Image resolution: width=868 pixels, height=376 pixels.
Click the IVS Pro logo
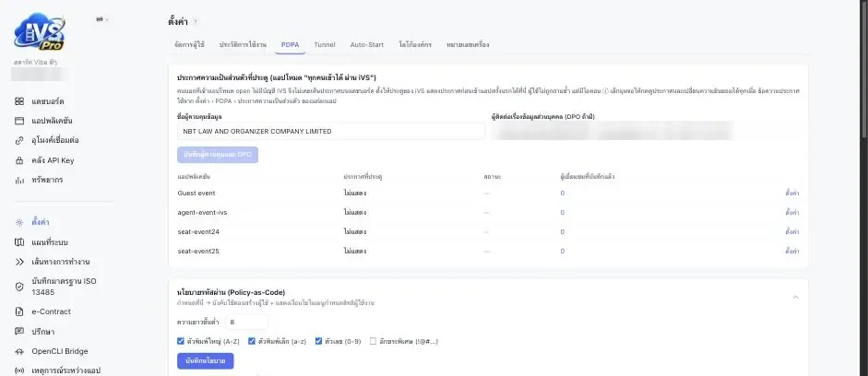(40, 31)
